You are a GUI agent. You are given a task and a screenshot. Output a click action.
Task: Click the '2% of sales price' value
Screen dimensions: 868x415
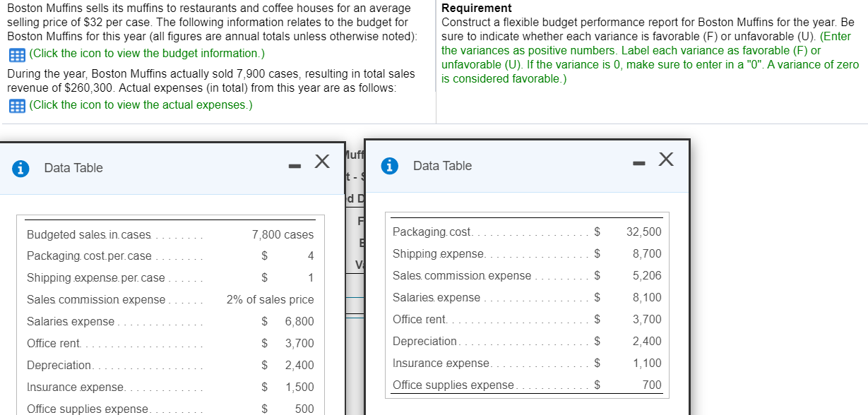(x=270, y=300)
